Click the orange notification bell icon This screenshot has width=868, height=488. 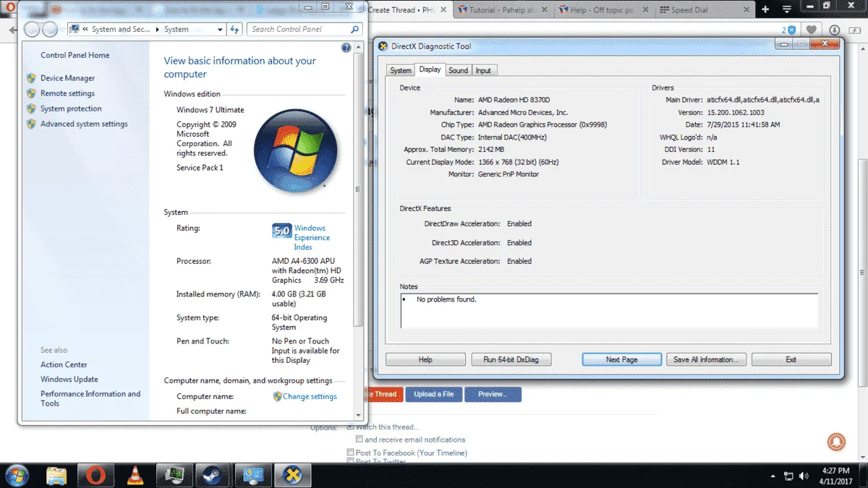(x=836, y=440)
